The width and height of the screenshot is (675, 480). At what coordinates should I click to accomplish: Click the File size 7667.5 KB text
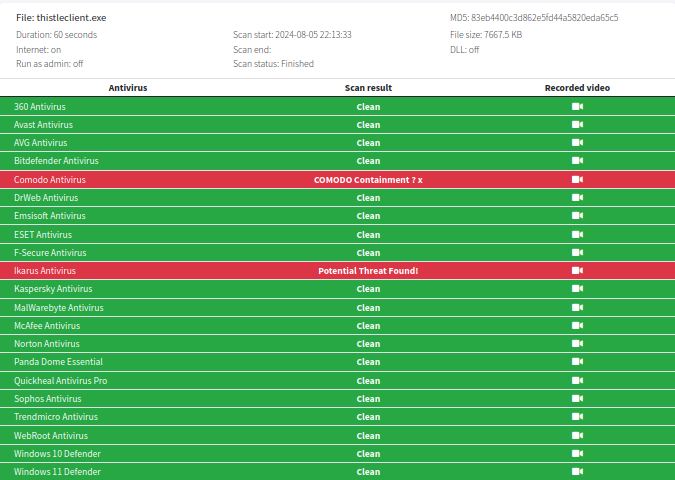pos(486,35)
